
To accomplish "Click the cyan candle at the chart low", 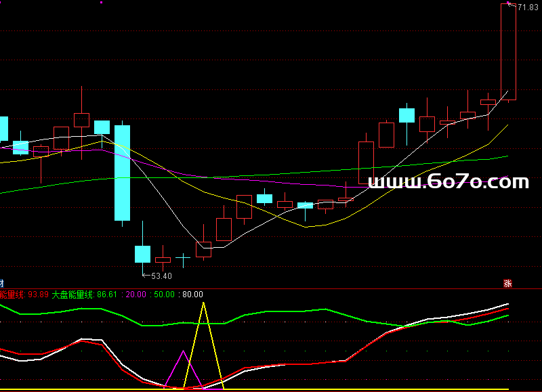I will pyautogui.click(x=142, y=254).
